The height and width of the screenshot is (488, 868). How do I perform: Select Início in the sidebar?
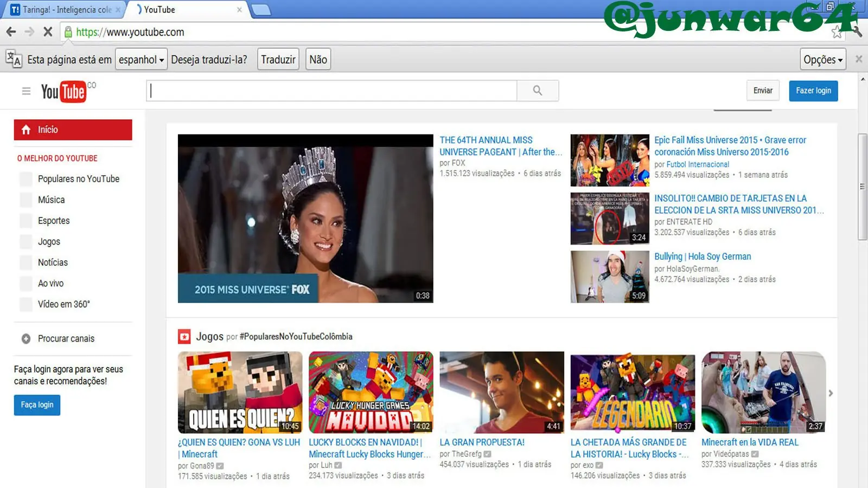[x=73, y=130]
